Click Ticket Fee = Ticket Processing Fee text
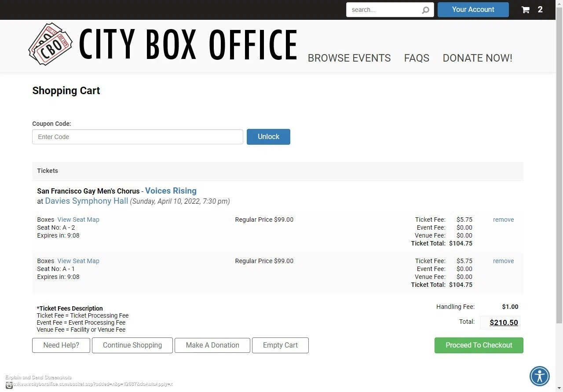This screenshot has height=392, width=563. click(x=83, y=315)
